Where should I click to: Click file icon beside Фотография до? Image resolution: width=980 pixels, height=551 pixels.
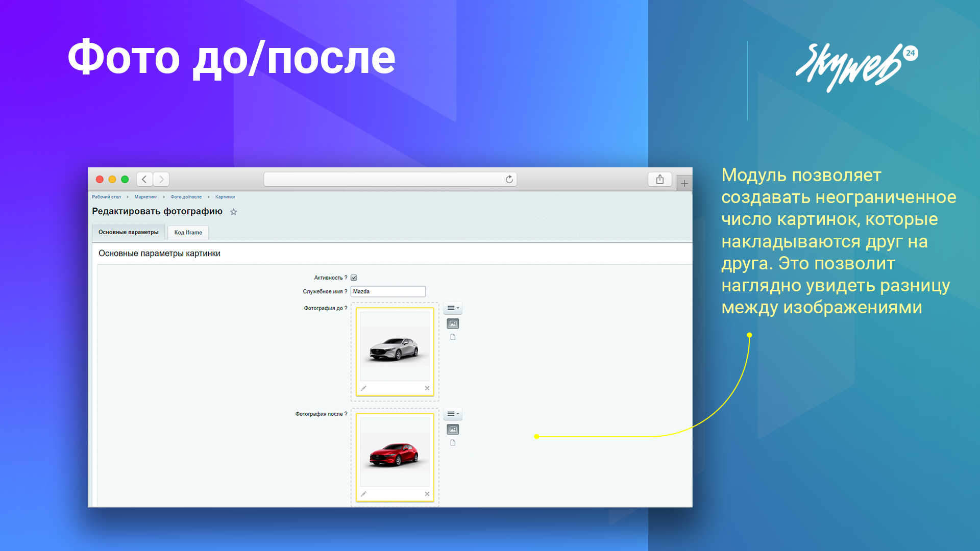[453, 337]
